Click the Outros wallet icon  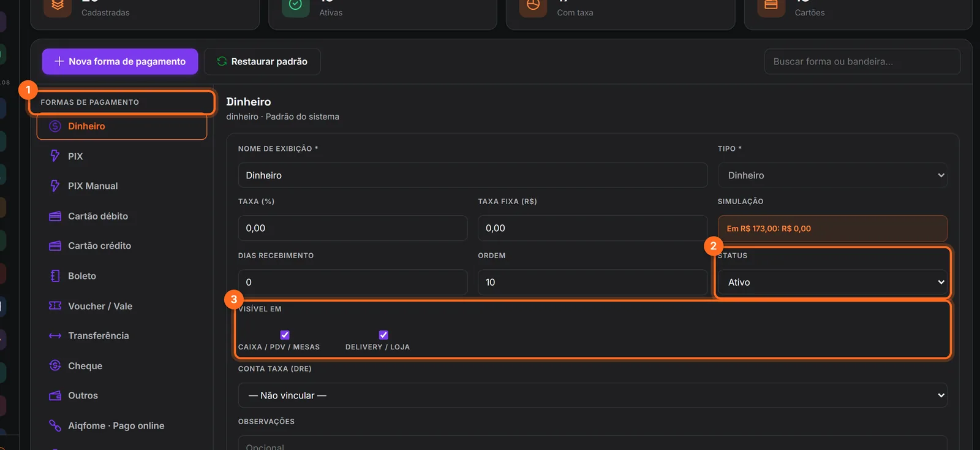tap(55, 395)
